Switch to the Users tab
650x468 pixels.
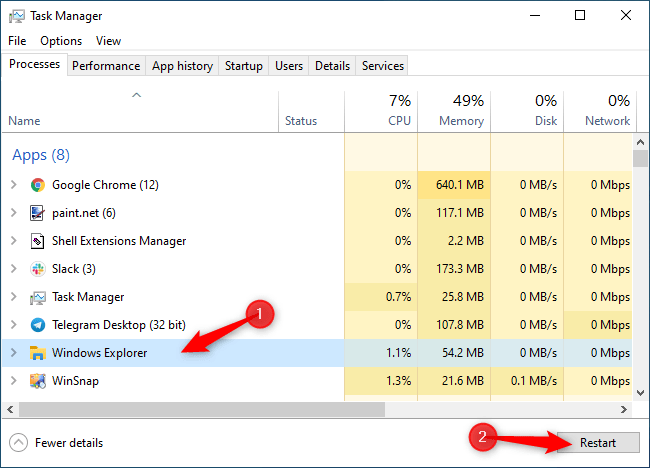point(289,66)
